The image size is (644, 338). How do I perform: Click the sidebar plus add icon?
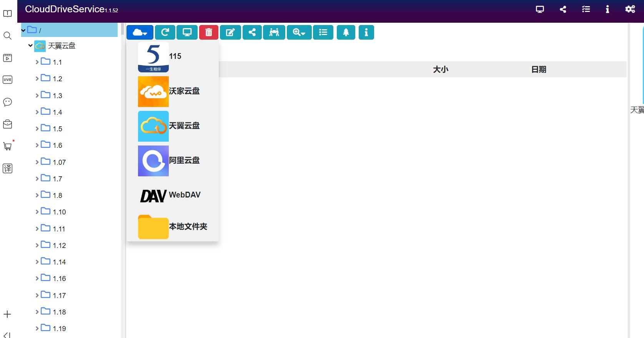7,314
